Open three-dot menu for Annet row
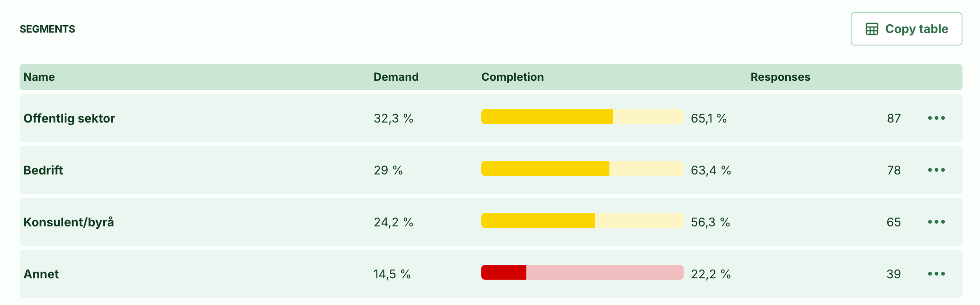Viewport: 980px width, 305px height. click(936, 274)
